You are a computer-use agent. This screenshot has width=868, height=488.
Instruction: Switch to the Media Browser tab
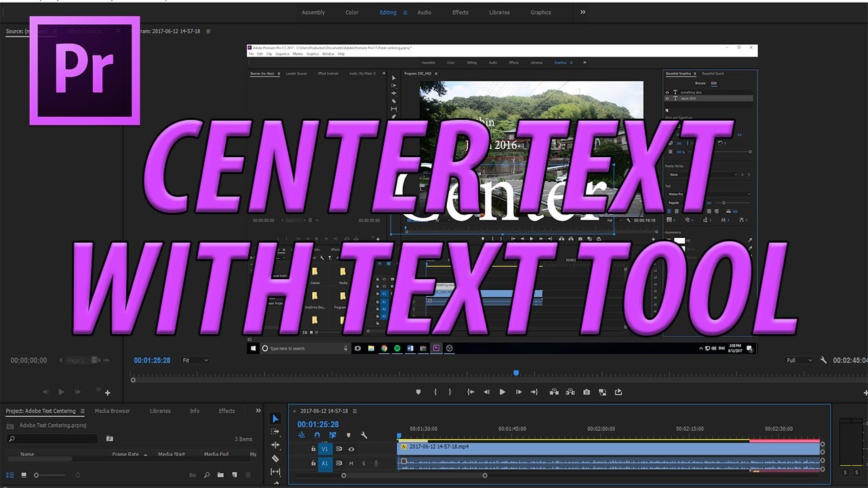(112, 411)
